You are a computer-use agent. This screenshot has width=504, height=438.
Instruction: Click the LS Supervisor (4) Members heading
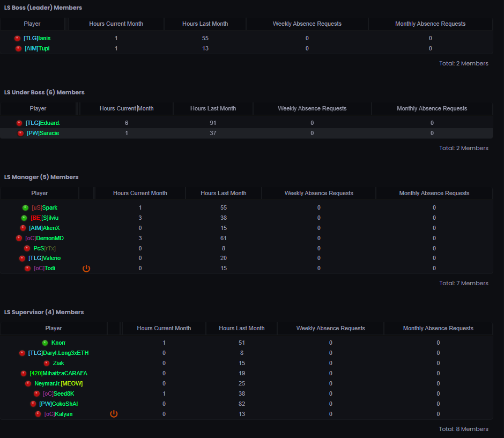(44, 312)
